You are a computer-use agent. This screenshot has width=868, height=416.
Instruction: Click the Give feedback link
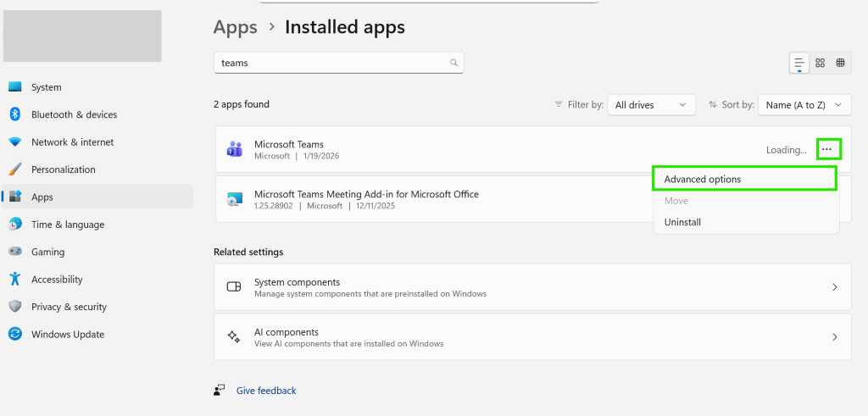pyautogui.click(x=266, y=391)
